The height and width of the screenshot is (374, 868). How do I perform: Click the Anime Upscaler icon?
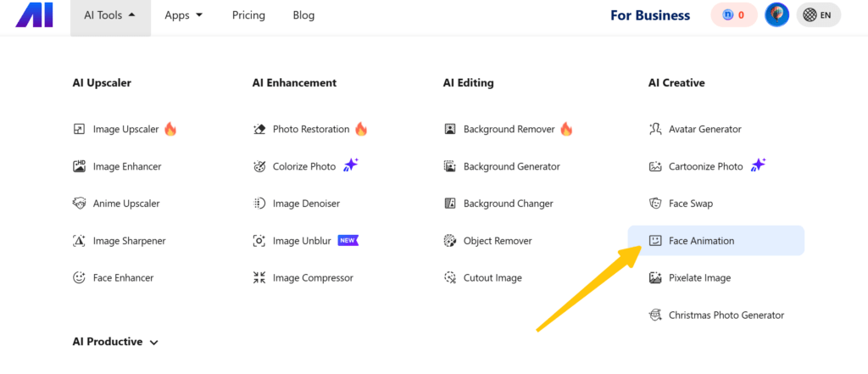tap(79, 204)
